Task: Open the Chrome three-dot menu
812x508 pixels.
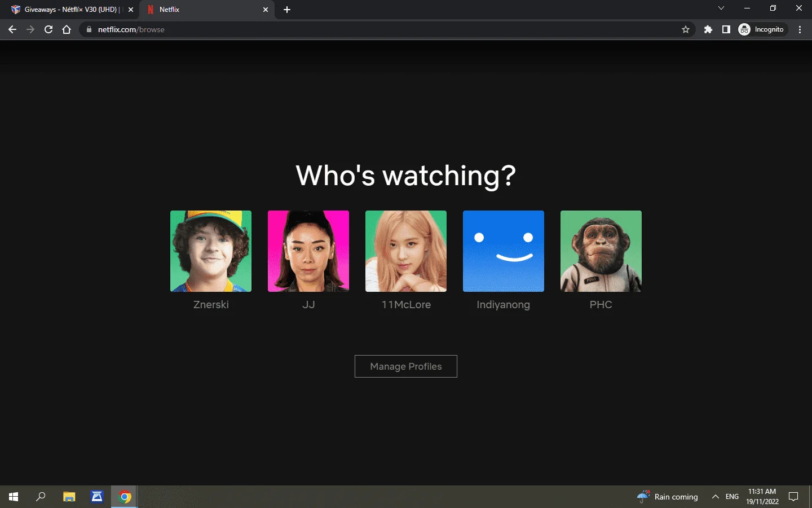Action: 800,29
